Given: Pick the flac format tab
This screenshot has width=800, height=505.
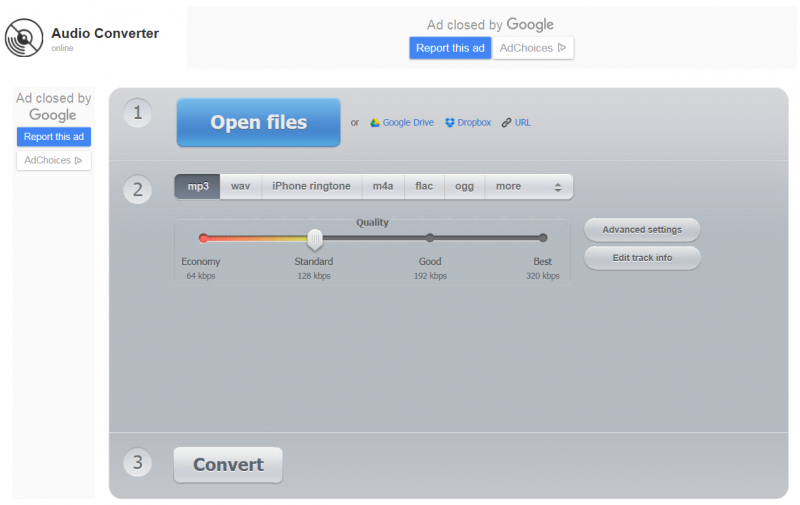Looking at the screenshot, I should (x=424, y=186).
